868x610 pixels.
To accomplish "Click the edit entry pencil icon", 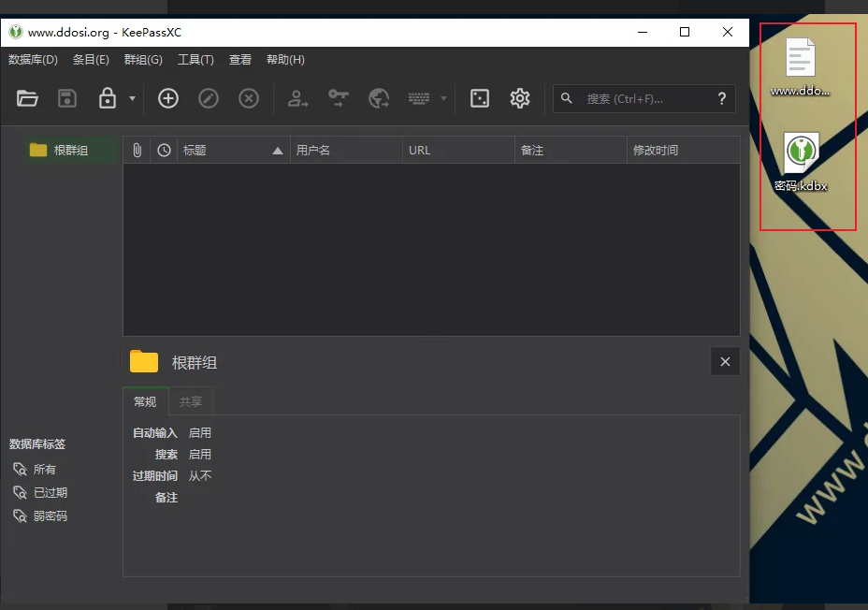I will 209,98.
